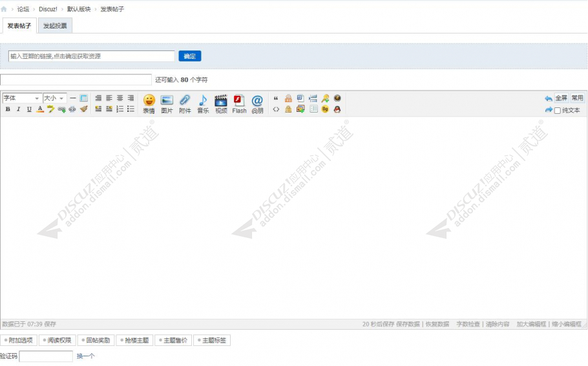This screenshot has width=588, height=366.
Task: Center align the text
Action: pos(120,98)
